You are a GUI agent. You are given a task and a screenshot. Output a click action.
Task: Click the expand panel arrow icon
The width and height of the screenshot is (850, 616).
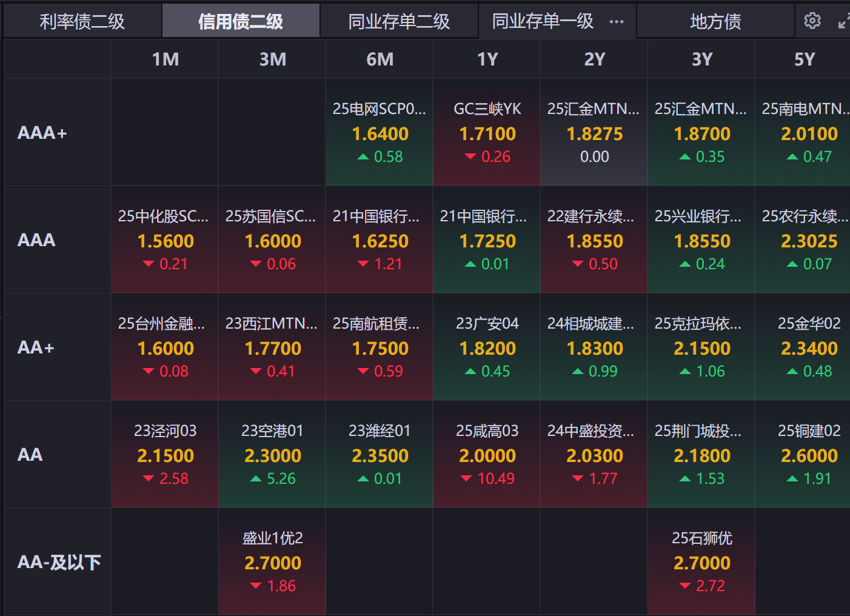coord(843,22)
